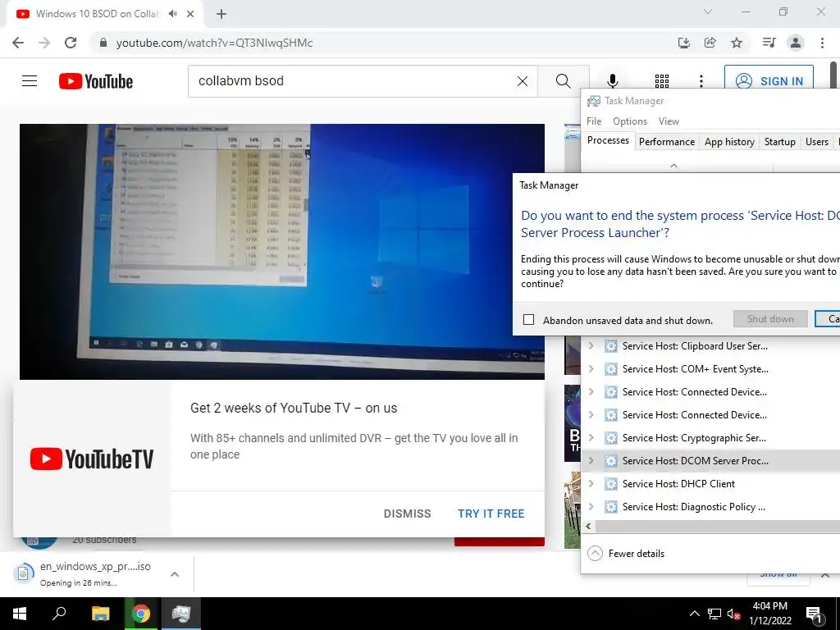
Task: Install app icon in address bar
Action: point(683,43)
